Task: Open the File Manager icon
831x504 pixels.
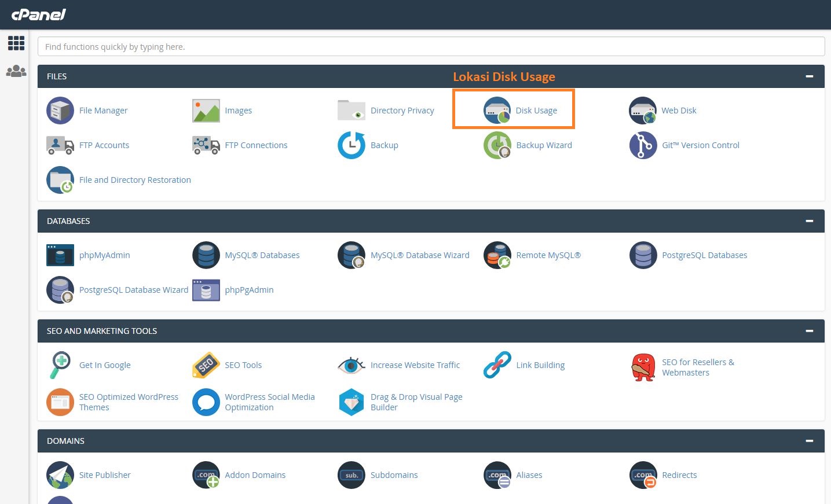Action: click(x=60, y=110)
